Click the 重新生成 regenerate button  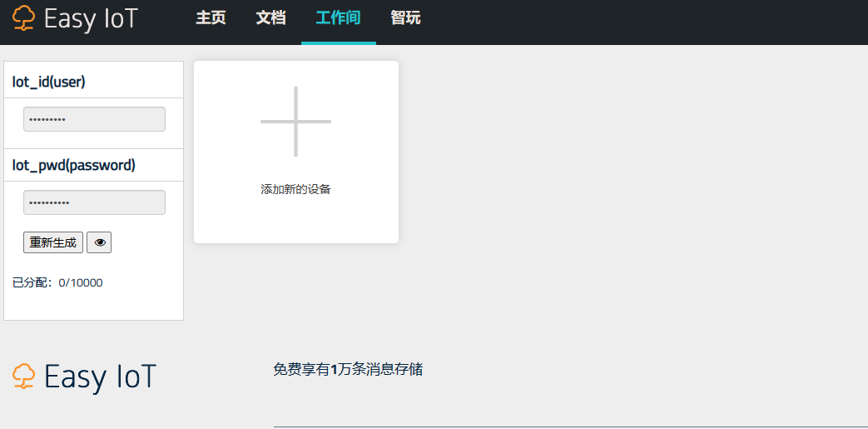53,242
